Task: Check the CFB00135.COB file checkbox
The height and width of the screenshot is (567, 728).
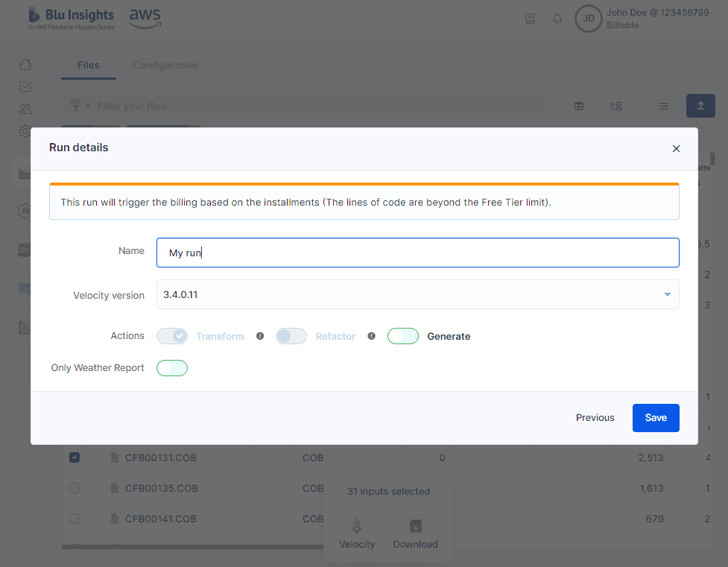Action: click(75, 488)
